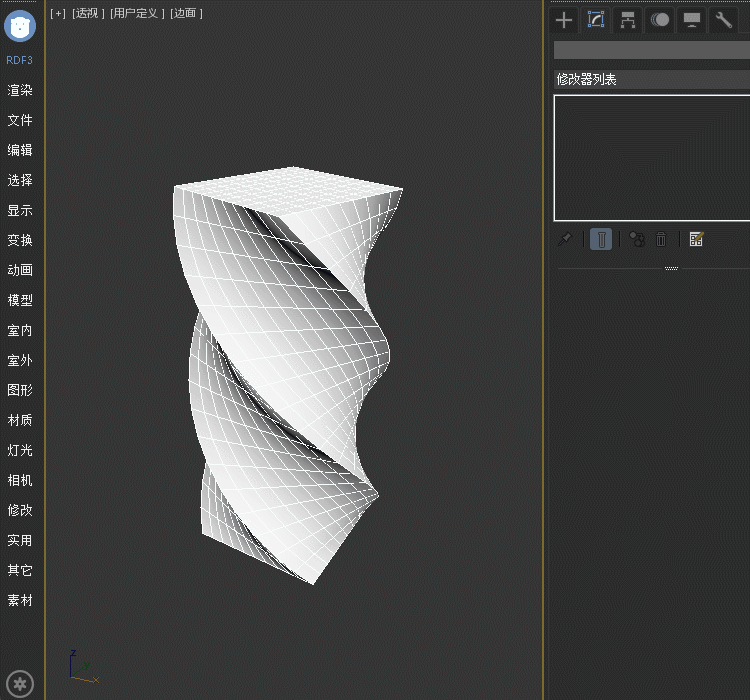
Task: Expand the 修改器列表 modifier list dropdown
Action: 650,79
